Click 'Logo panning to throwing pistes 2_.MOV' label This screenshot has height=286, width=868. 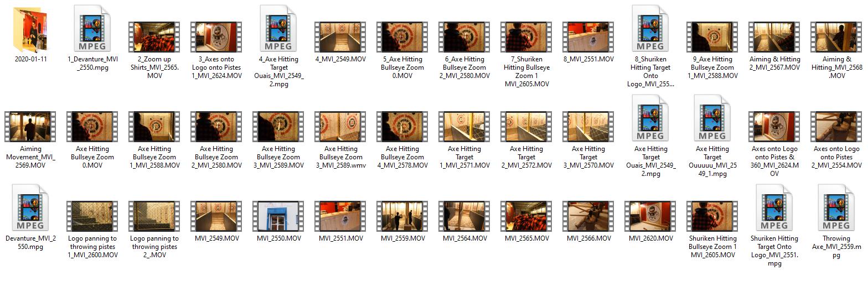click(154, 247)
